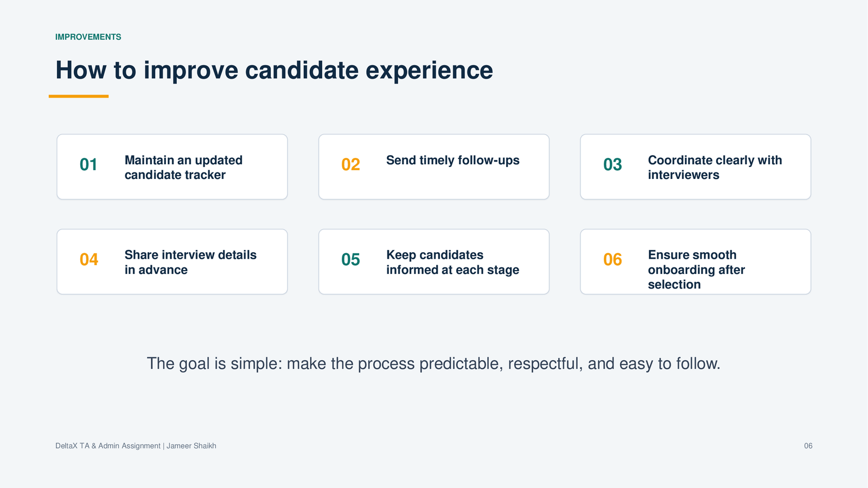Click the DeltaX TA & Admin Assignment footer

coord(108,446)
